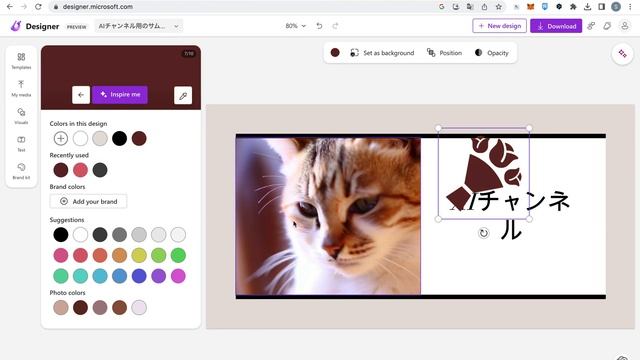The image size is (640, 360).
Task: Choose the dark blue swatch in Suggestions
Action: [139, 276]
